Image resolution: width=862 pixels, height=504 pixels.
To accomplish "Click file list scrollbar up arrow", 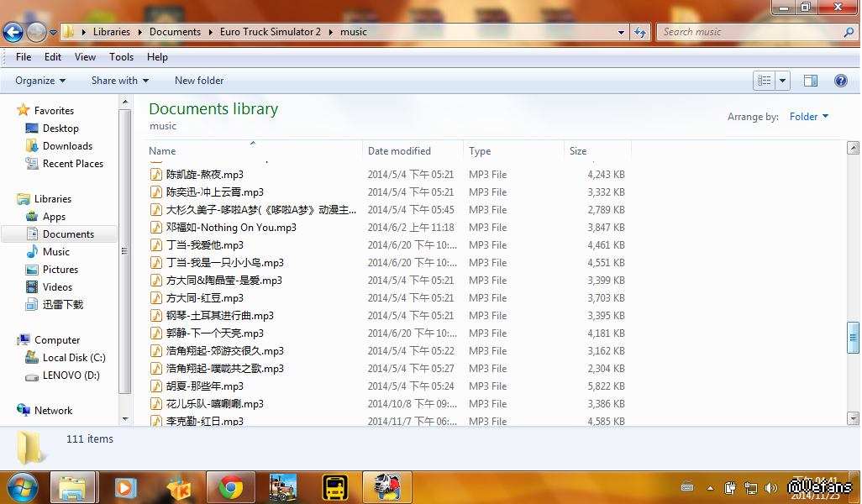I will click(854, 147).
